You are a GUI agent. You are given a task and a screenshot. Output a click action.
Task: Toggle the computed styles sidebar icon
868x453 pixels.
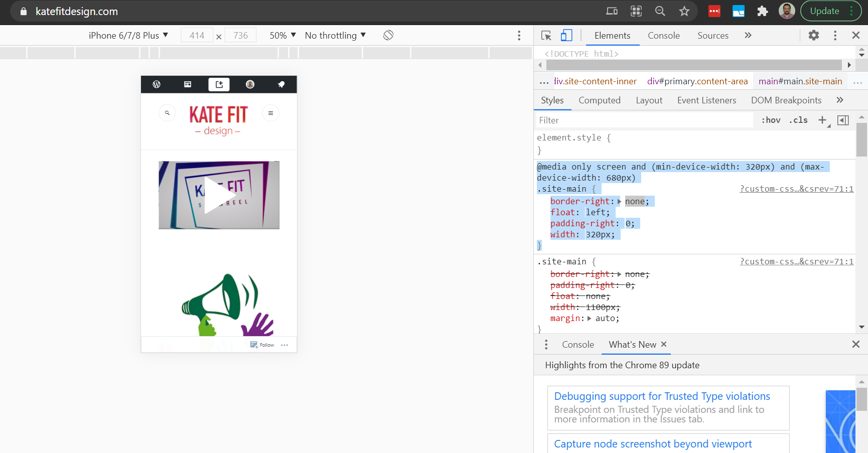click(x=843, y=120)
